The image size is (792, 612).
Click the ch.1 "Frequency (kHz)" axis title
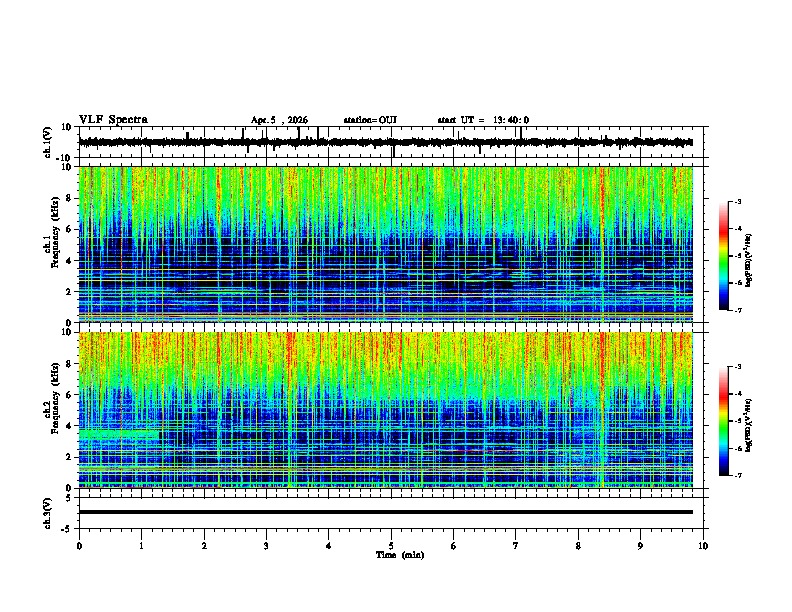56,232
